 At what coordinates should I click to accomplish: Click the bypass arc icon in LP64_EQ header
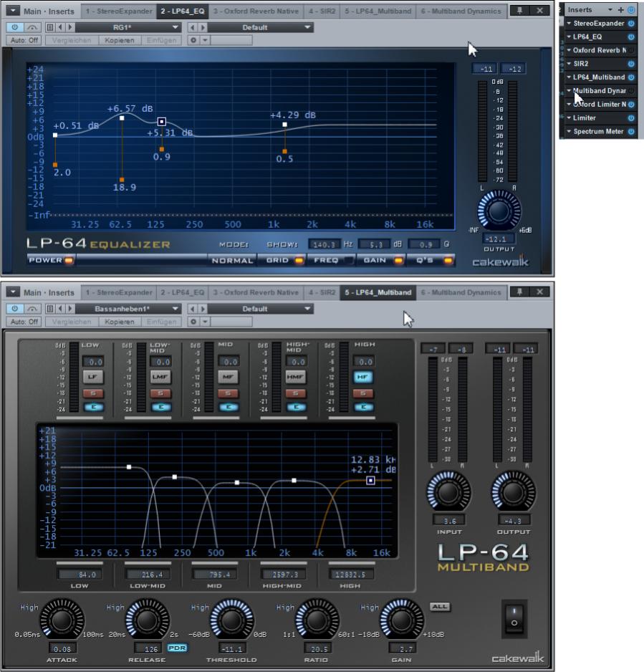(x=32, y=27)
